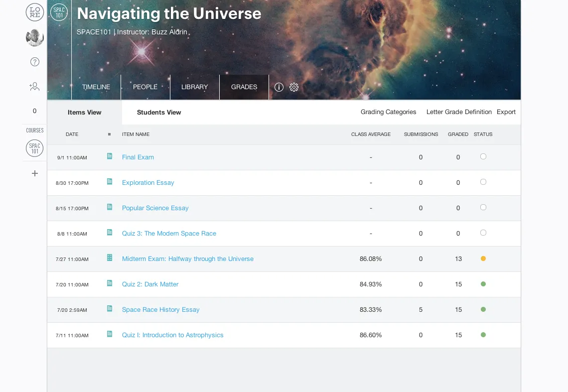Image resolution: width=568 pixels, height=392 pixels.
Task: Click the Courses sidebar label
Action: (x=35, y=131)
